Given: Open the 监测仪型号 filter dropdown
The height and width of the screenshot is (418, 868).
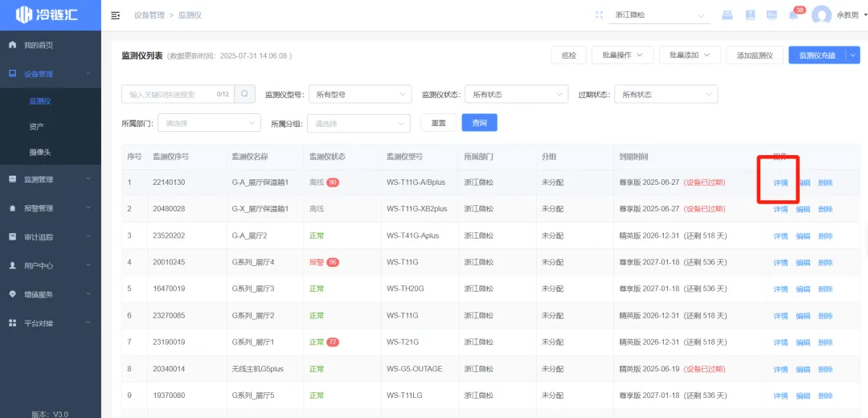Looking at the screenshot, I should tap(360, 95).
